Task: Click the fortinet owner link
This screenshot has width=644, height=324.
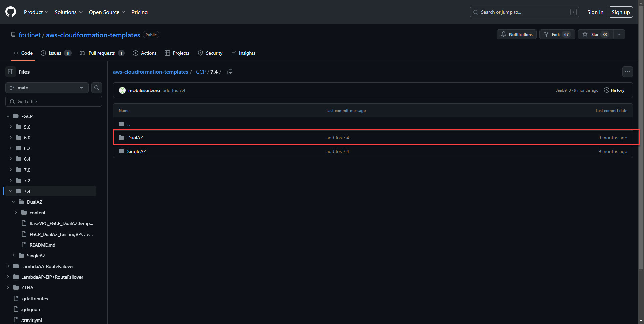Action: pyautogui.click(x=30, y=35)
